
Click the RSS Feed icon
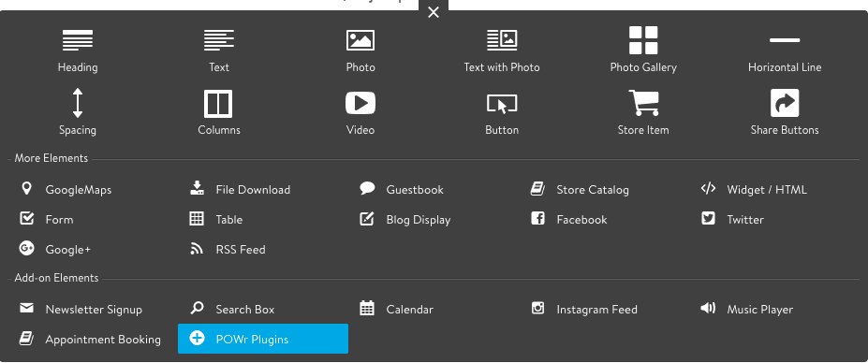click(197, 249)
